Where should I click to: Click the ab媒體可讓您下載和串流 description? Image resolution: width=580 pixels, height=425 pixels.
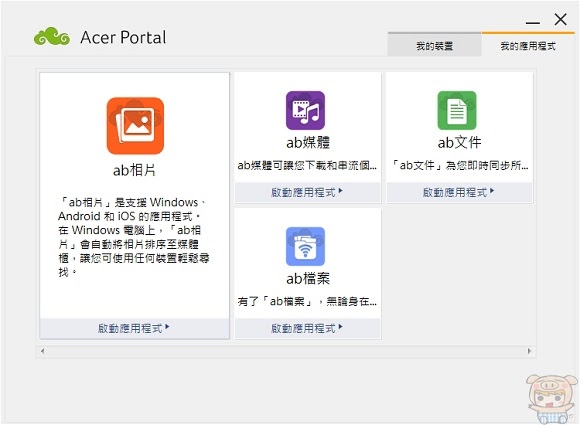tap(307, 166)
